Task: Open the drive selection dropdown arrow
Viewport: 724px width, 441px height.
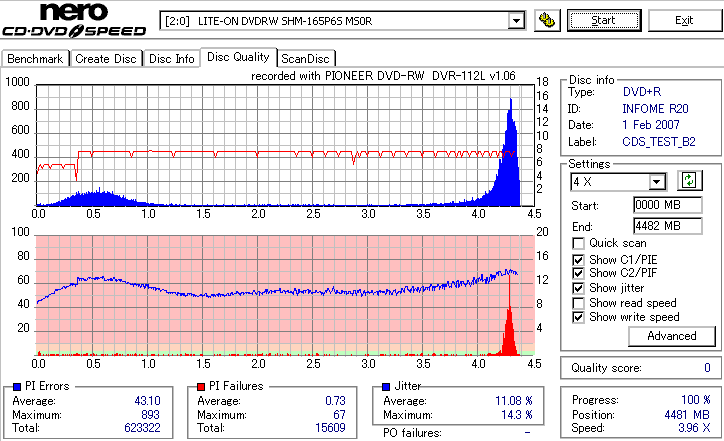Action: [x=516, y=21]
